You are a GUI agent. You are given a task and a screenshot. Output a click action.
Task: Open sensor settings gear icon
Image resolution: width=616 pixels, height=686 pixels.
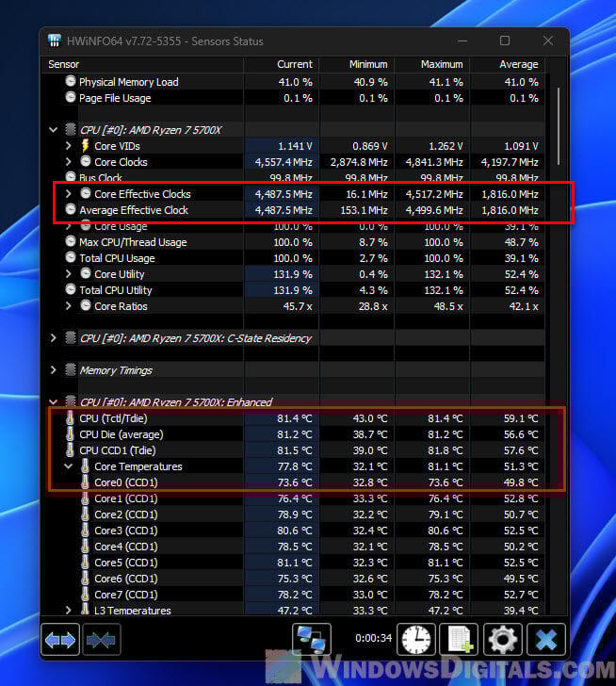click(x=502, y=640)
